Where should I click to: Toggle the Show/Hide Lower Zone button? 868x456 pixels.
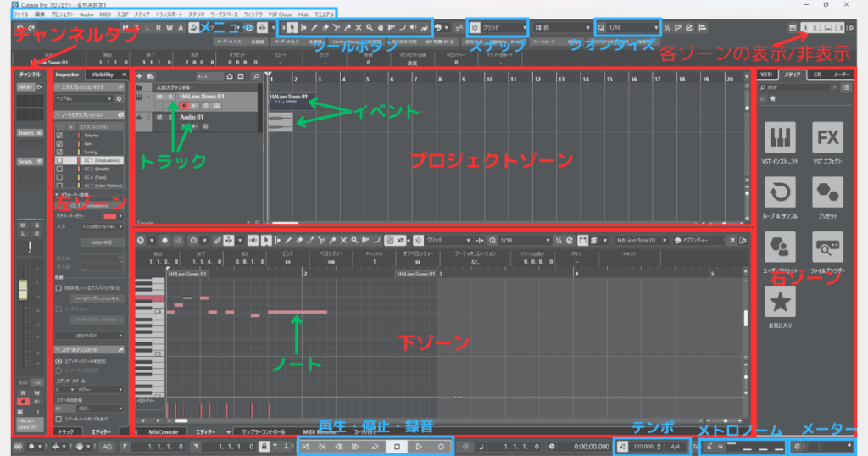(828, 28)
